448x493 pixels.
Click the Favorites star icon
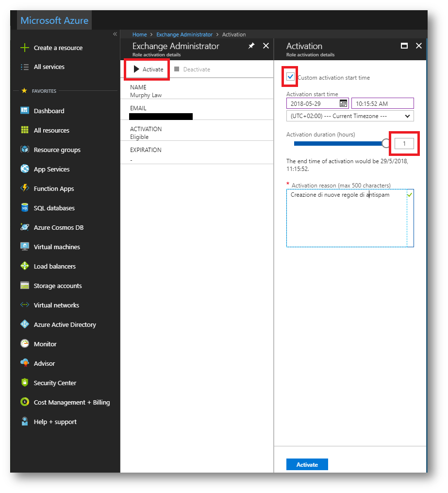pyautogui.click(x=24, y=90)
